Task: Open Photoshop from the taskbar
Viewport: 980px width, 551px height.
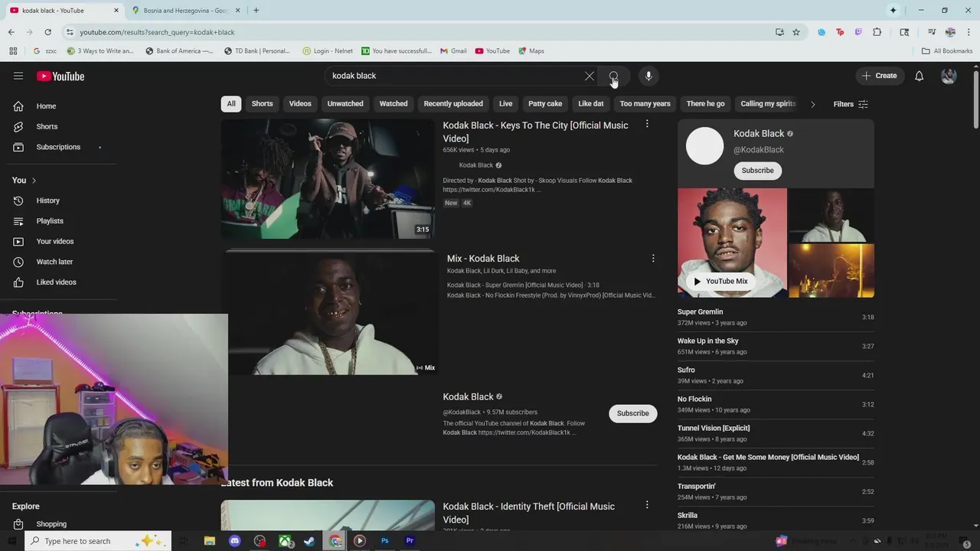Action: 384,541
